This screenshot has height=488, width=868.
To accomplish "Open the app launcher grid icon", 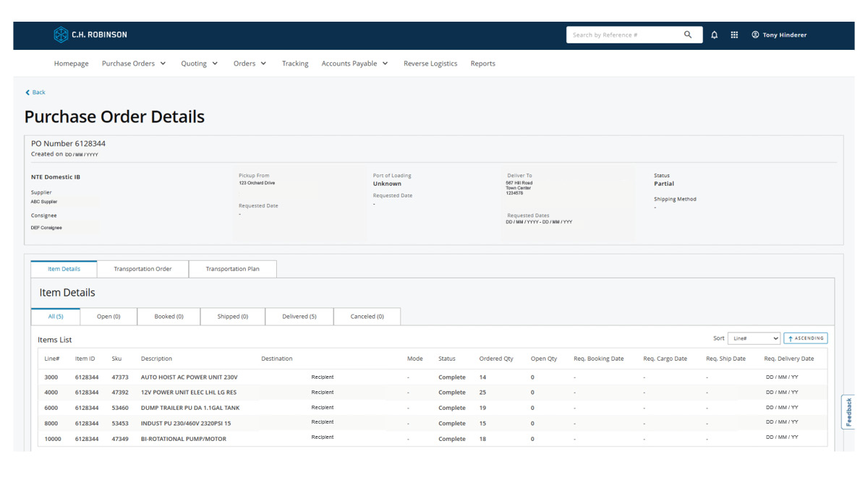I will (734, 34).
